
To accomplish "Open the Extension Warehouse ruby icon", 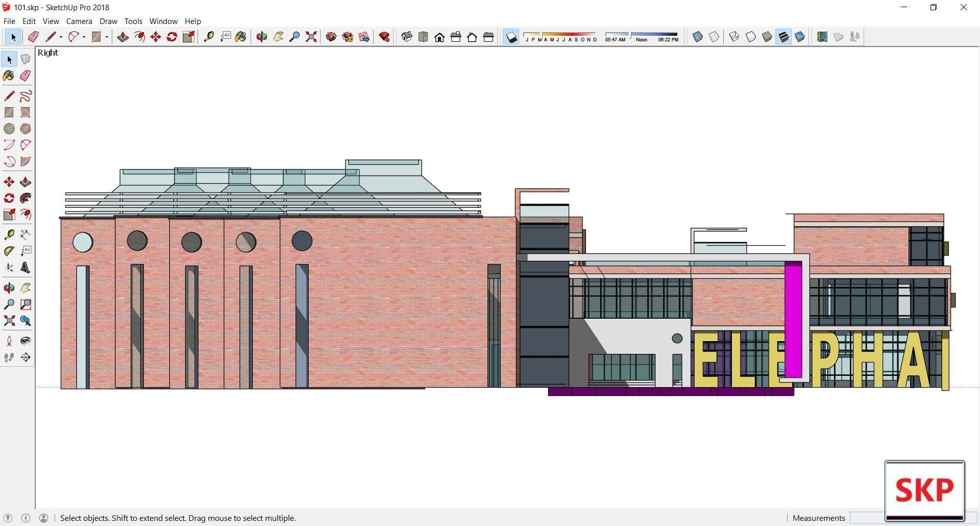I will pyautogui.click(x=384, y=37).
